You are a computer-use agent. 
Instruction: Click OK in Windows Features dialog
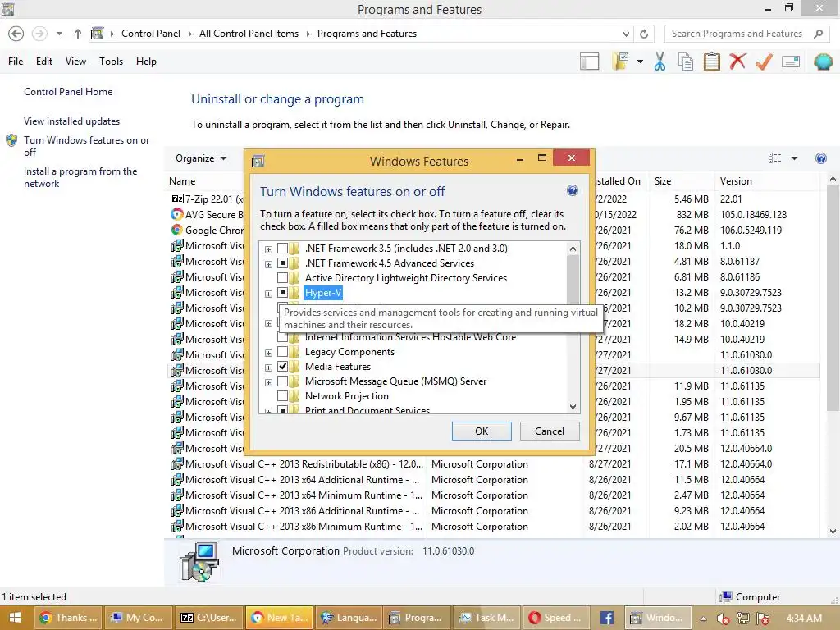(482, 431)
